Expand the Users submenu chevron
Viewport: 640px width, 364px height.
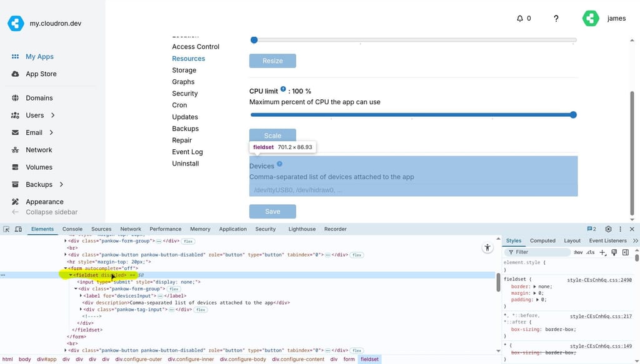[x=53, y=116]
